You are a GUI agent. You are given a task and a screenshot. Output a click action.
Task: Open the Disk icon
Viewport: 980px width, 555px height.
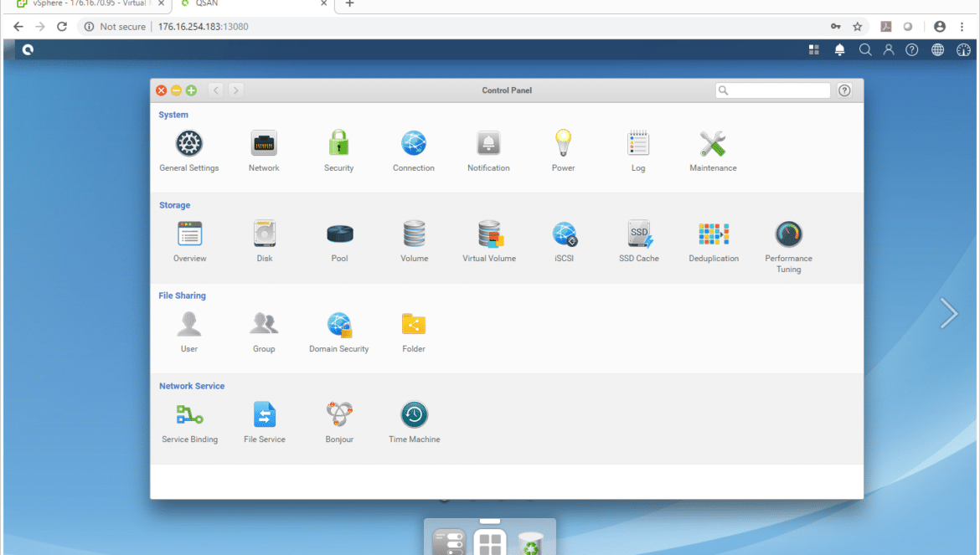click(x=265, y=234)
